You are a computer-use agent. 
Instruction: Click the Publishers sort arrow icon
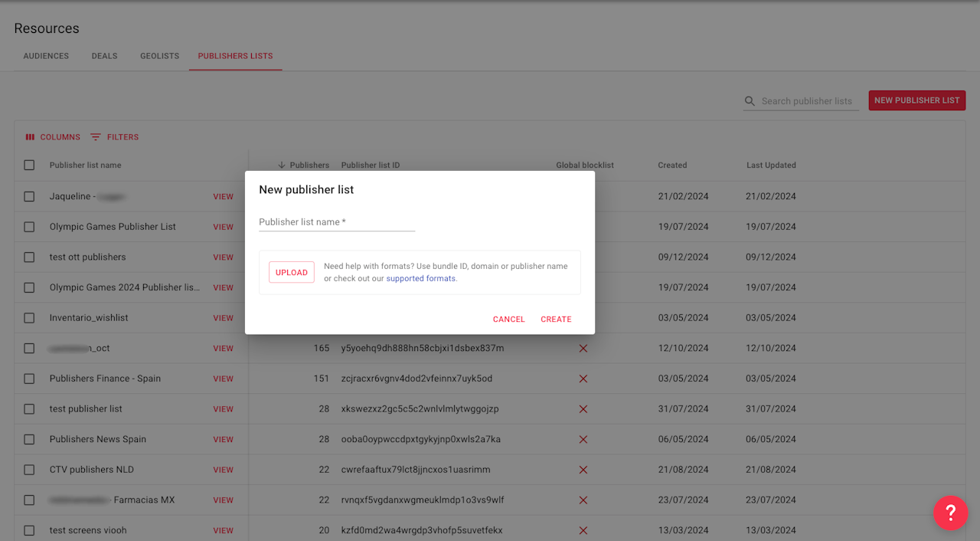(282, 166)
